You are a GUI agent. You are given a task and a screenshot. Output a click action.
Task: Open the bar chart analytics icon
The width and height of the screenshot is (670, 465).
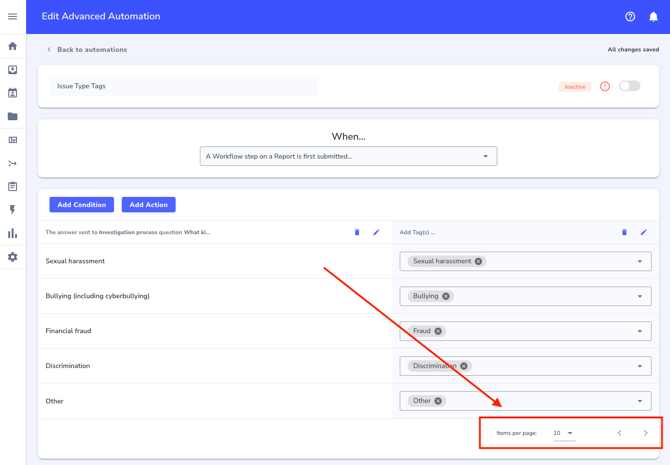13,234
